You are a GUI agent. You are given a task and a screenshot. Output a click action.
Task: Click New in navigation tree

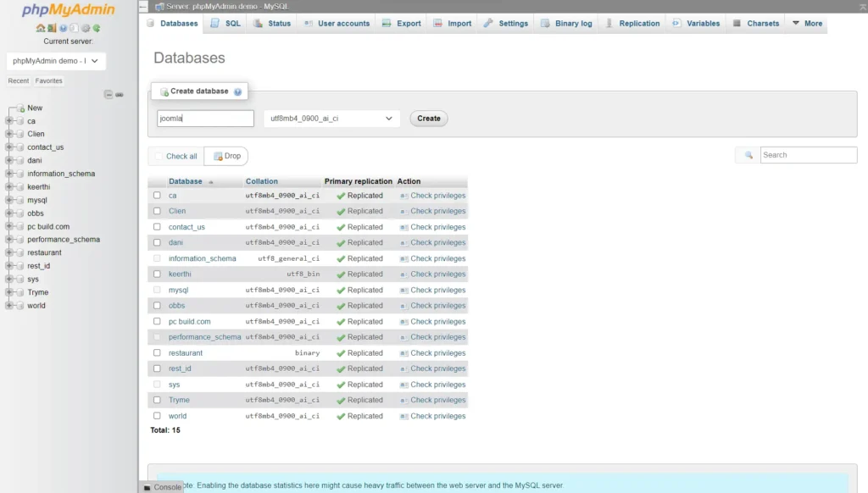click(35, 108)
